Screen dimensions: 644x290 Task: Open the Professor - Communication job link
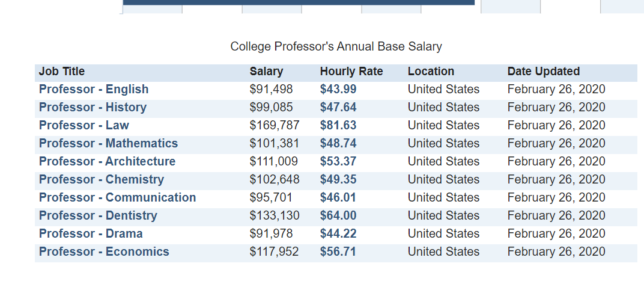pyautogui.click(x=118, y=198)
